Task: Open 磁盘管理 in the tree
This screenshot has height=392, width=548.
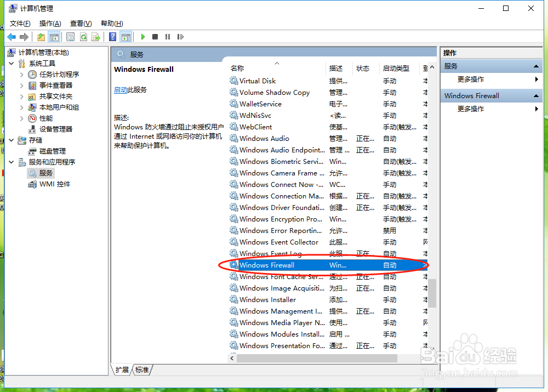Action: pos(53,151)
